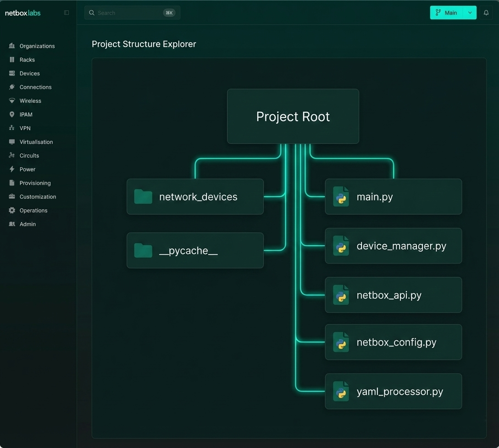The height and width of the screenshot is (448, 499).
Task: Open the branch selector chevron
Action: pos(470,12)
